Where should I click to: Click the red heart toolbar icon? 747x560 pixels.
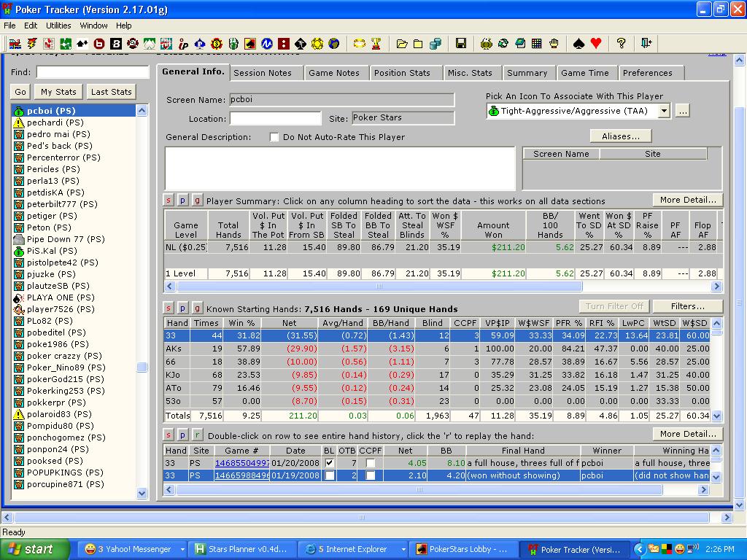click(595, 44)
